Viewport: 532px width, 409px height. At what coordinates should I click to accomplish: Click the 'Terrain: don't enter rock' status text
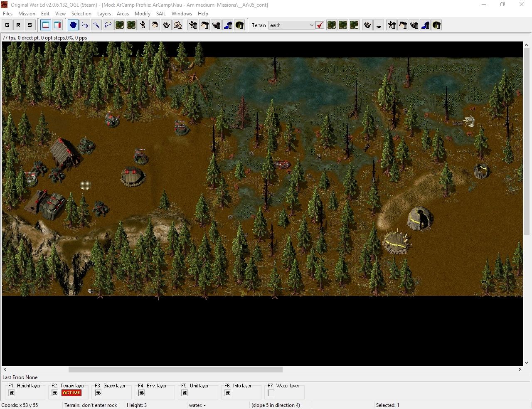coord(91,405)
